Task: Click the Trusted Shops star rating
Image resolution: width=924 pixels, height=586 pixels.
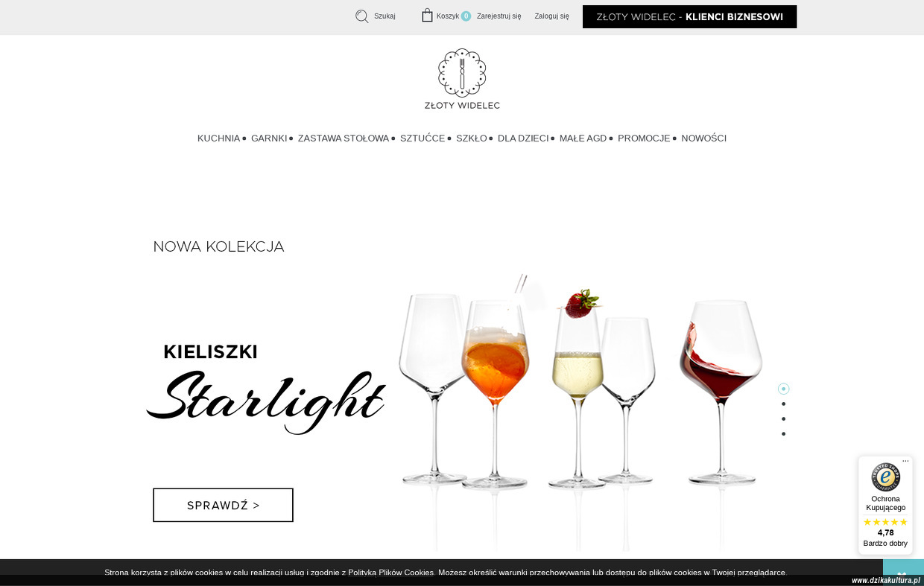Action: coord(885,522)
